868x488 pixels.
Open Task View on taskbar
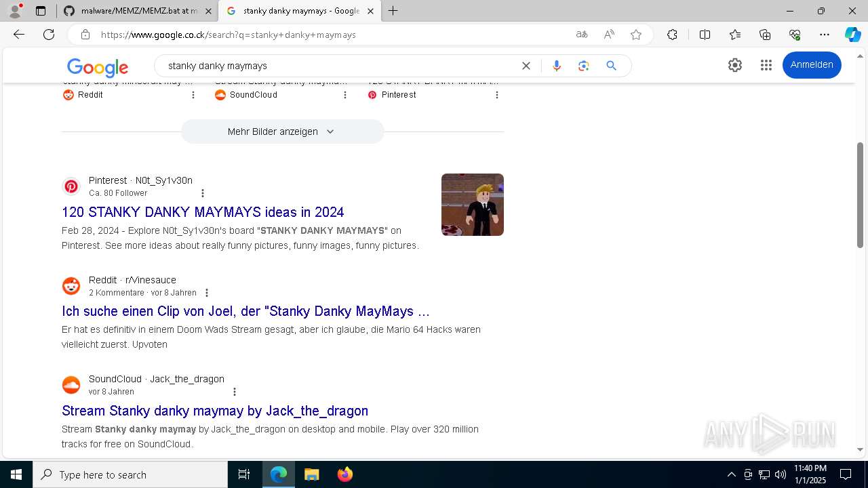point(244,474)
